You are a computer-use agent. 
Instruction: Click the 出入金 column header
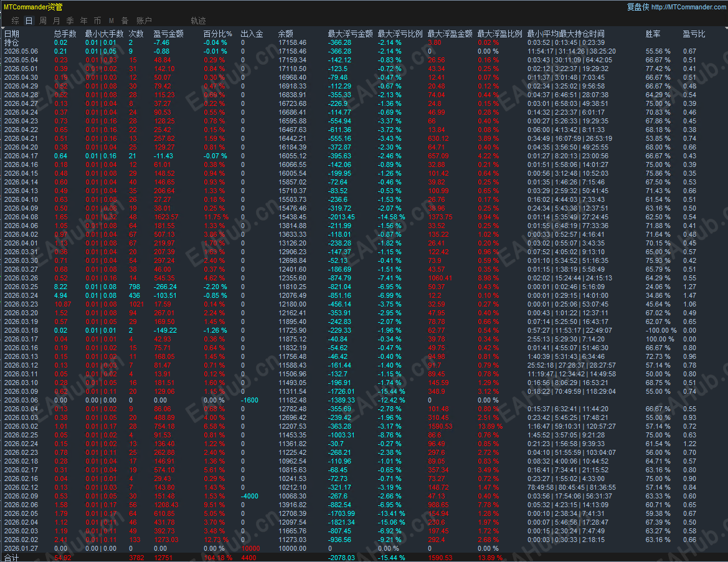pyautogui.click(x=252, y=34)
